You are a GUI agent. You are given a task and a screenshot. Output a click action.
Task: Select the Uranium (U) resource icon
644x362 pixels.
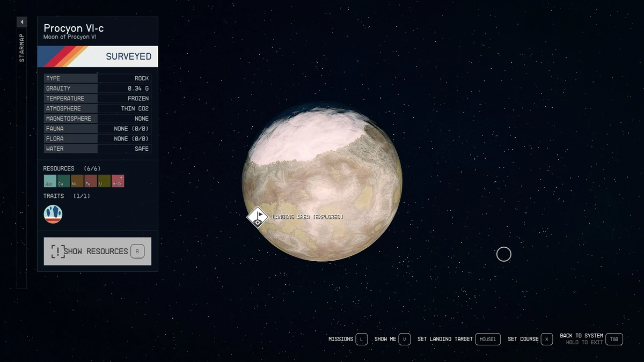tap(104, 181)
